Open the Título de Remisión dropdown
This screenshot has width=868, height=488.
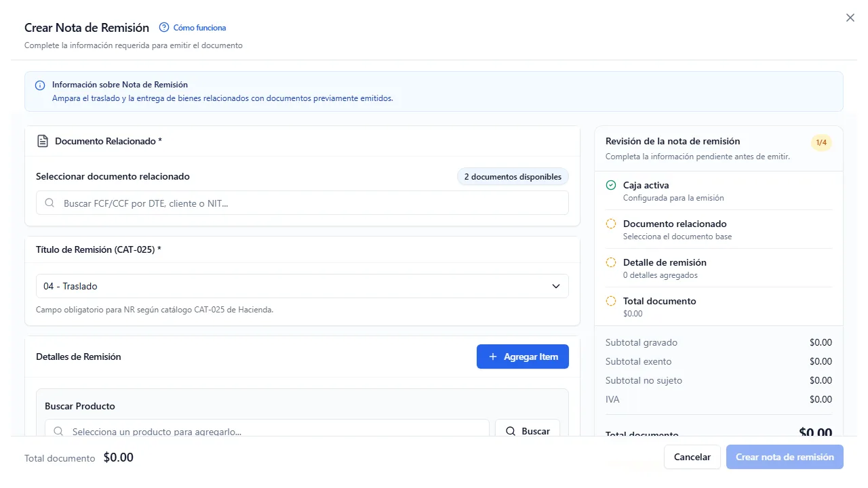302,286
